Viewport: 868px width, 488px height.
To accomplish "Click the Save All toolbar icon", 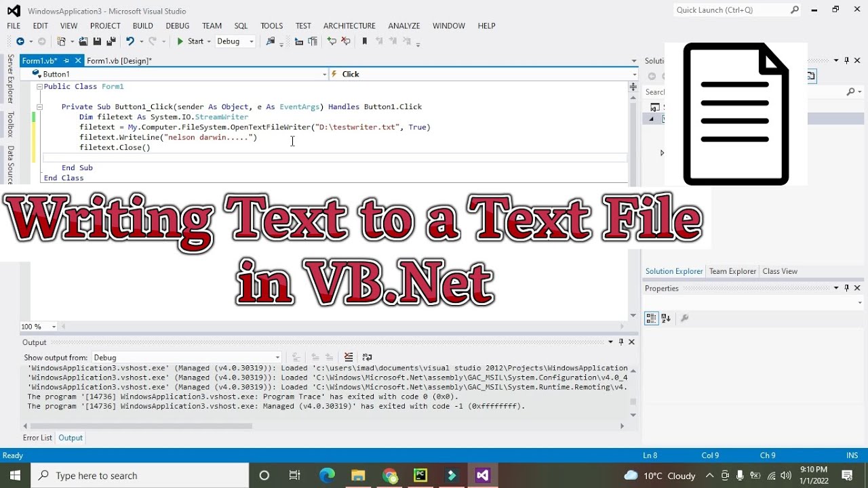I will click(111, 41).
